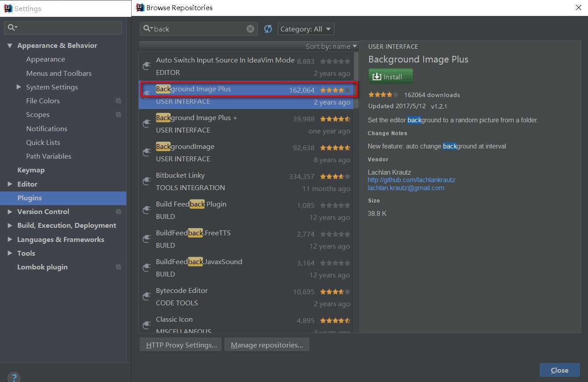
Task: Expand the Tools section arrow
Action: [x=10, y=253]
